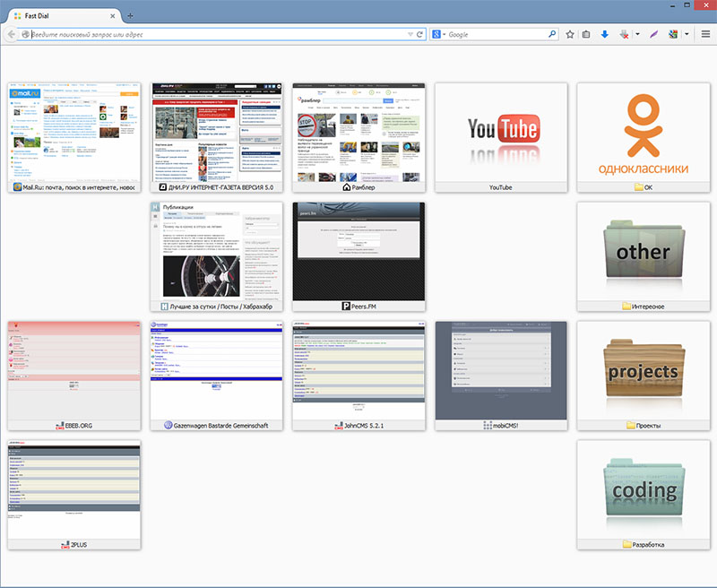Screen dimensions: 717x588
Task: Click into the address bar field
Action: [x=215, y=34]
